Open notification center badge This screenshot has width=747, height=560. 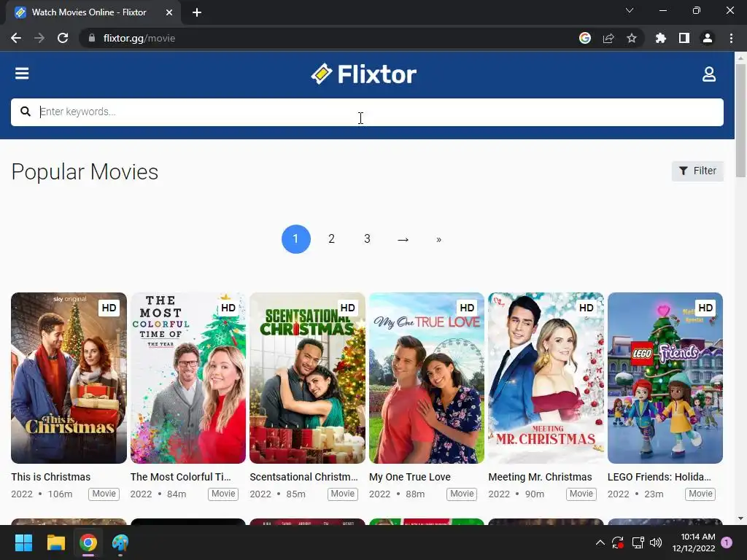tap(727, 542)
